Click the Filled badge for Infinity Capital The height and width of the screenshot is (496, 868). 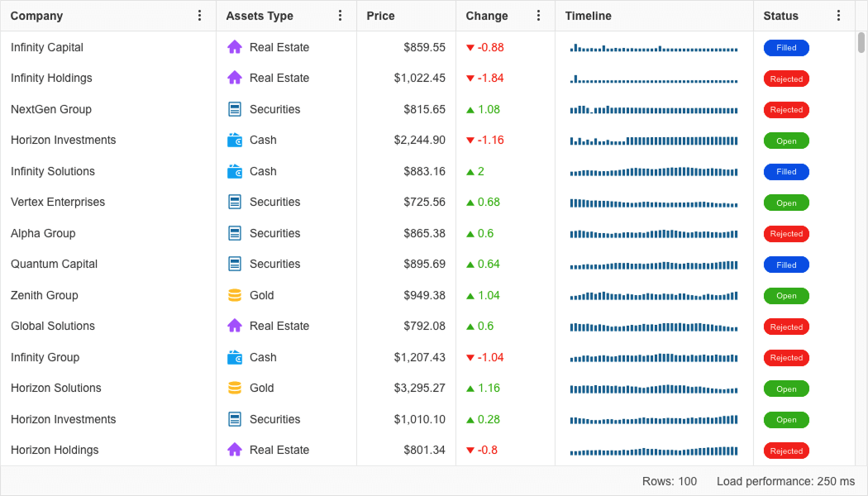pos(786,48)
